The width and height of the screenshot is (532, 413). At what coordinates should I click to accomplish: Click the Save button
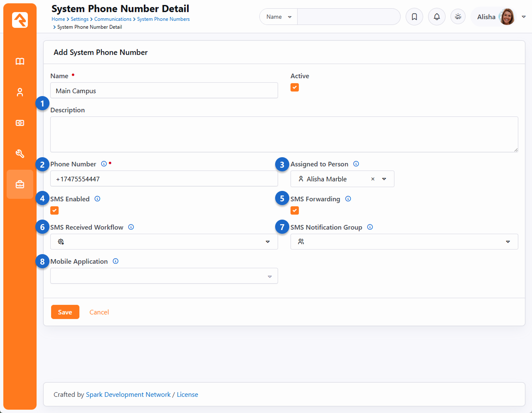65,312
